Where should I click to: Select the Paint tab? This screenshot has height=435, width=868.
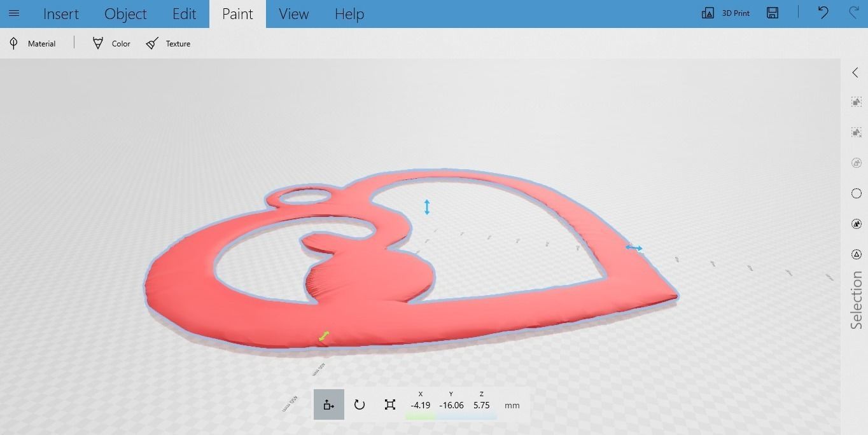237,14
